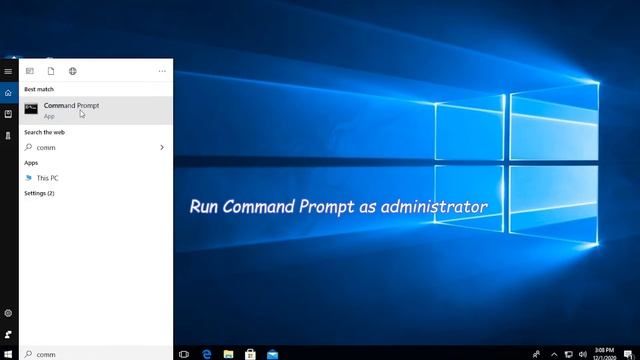640x360 pixels.
Task: Filter results by Apps icon
Action: click(x=30, y=71)
